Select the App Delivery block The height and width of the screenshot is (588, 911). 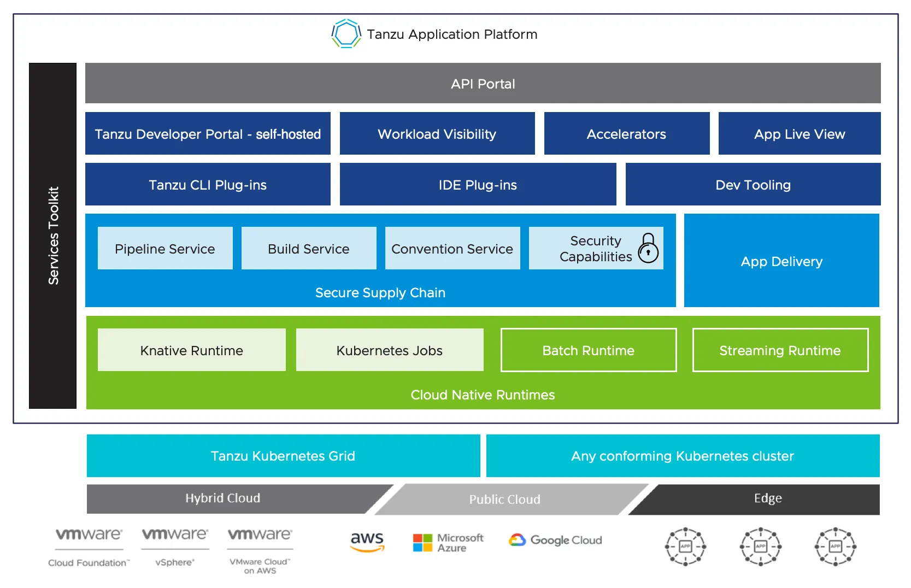[781, 261]
